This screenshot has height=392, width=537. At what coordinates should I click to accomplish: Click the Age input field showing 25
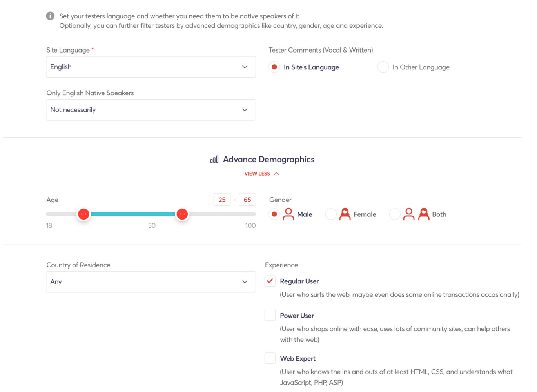point(222,200)
